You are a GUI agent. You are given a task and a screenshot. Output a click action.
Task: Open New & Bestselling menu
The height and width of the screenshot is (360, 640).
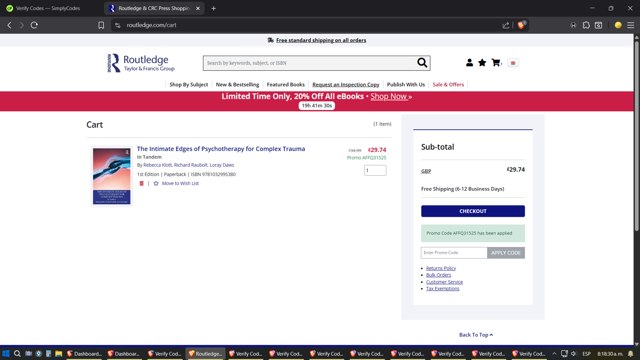[x=237, y=84]
